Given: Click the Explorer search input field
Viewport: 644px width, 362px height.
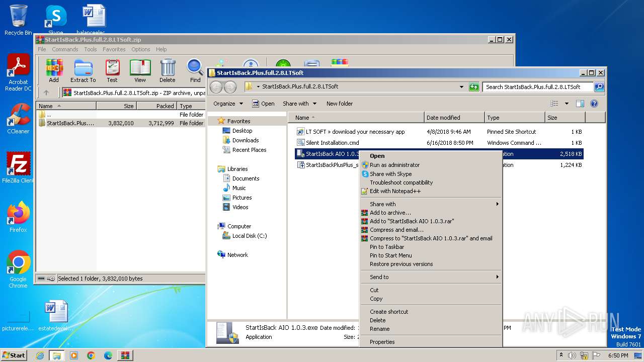Looking at the screenshot, I should point(538,87).
